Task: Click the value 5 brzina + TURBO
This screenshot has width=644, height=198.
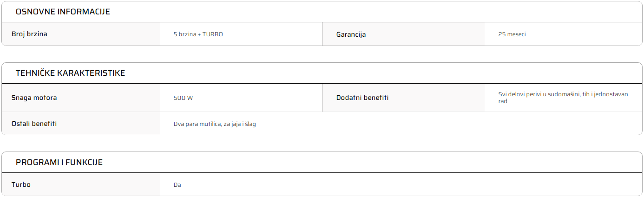Action: click(198, 34)
